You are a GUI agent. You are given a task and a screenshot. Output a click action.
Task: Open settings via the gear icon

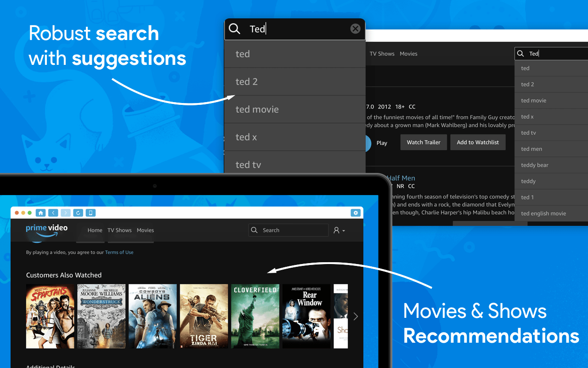(356, 213)
